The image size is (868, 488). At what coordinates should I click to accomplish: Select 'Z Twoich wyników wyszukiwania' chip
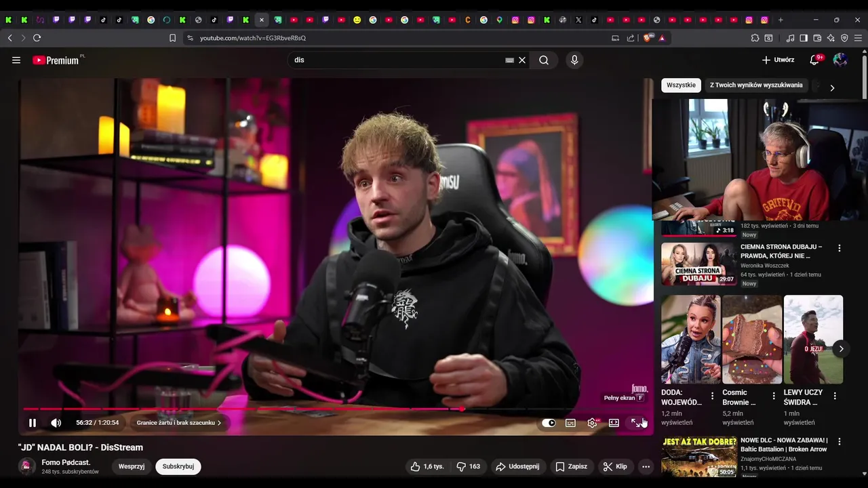tap(756, 85)
